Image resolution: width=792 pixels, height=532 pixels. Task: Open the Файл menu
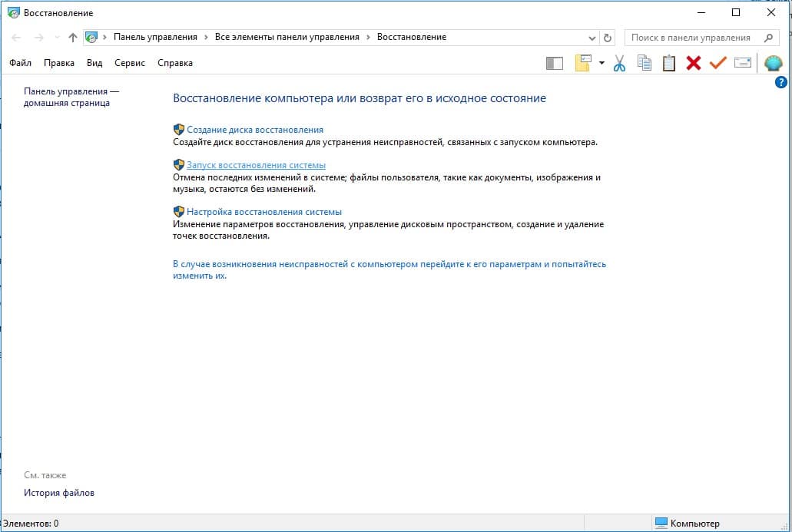21,63
